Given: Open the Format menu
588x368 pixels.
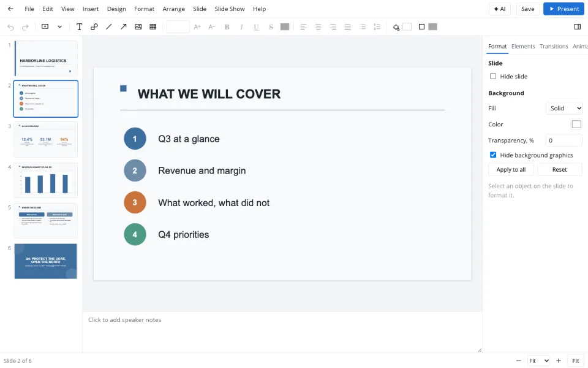Looking at the screenshot, I should (x=145, y=9).
